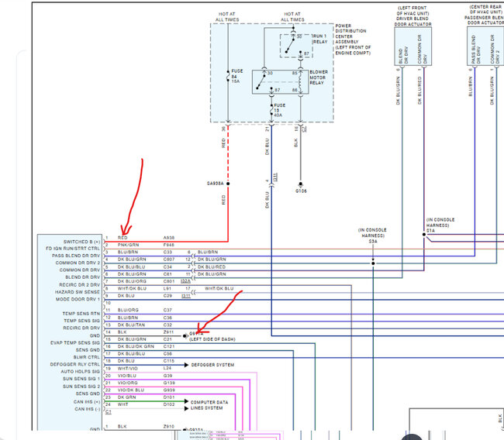Click the S3A console harness splice label
504x440 pixels.
click(x=372, y=242)
